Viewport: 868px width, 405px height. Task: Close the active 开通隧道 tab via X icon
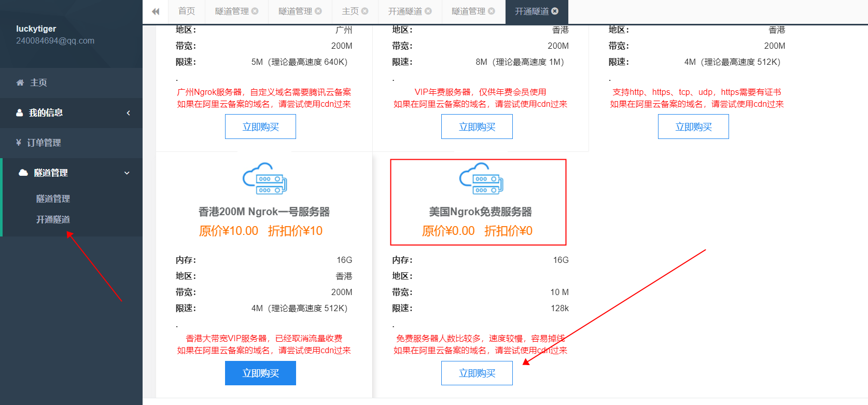coord(555,11)
